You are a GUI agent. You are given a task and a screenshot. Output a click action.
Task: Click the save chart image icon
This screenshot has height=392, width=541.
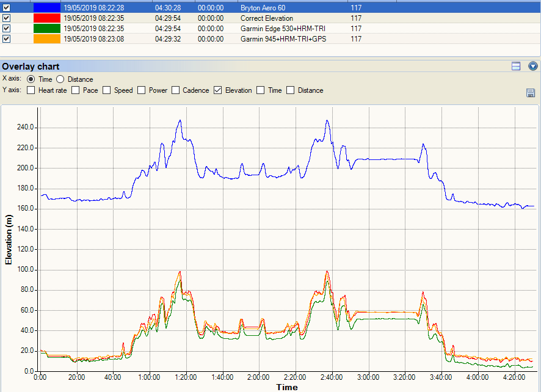click(530, 92)
